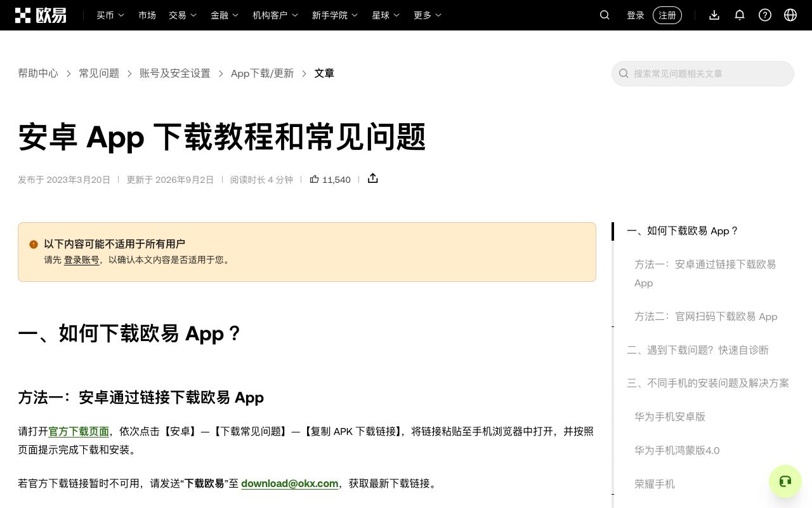Click the 更新于 2026年9月2日 text
This screenshot has height=508, width=812.
170,180
